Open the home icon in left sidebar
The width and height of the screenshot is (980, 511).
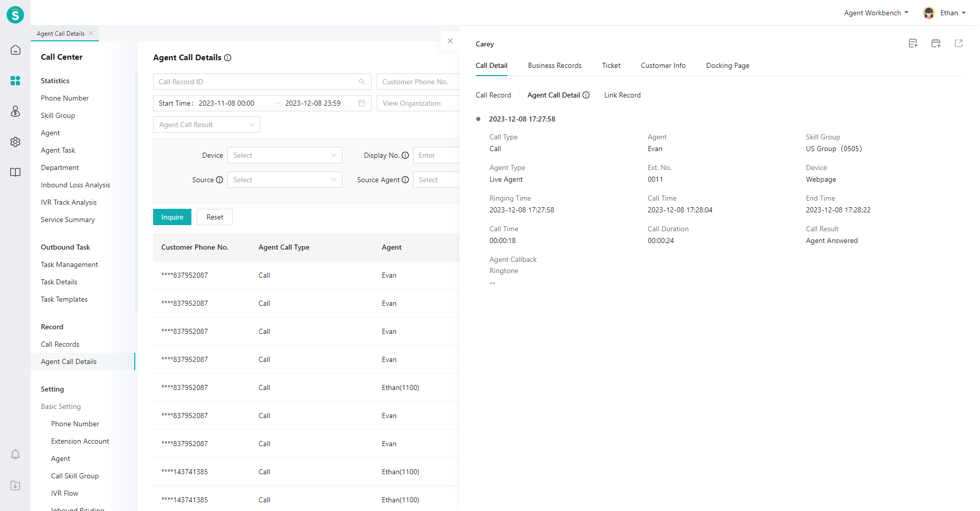pos(15,50)
